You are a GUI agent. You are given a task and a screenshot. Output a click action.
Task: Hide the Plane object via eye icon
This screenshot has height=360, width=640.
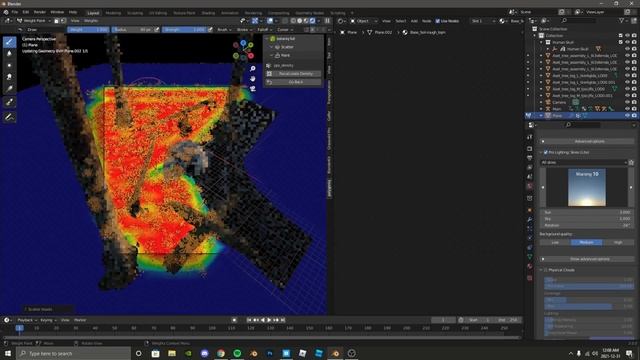click(x=627, y=116)
